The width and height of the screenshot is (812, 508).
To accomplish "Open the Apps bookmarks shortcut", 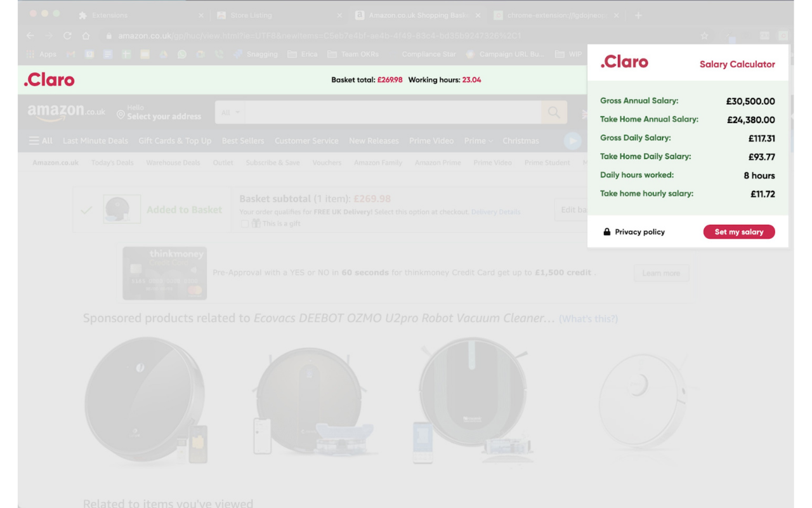I will (x=41, y=55).
